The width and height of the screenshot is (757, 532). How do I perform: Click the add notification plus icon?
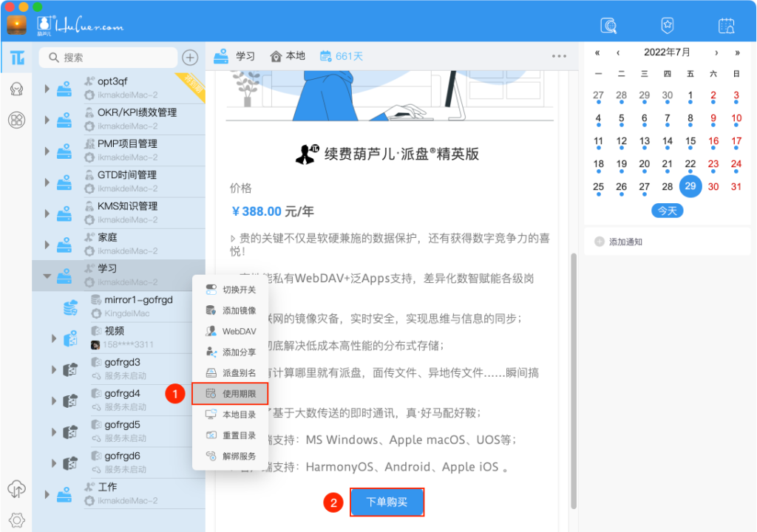tap(599, 242)
